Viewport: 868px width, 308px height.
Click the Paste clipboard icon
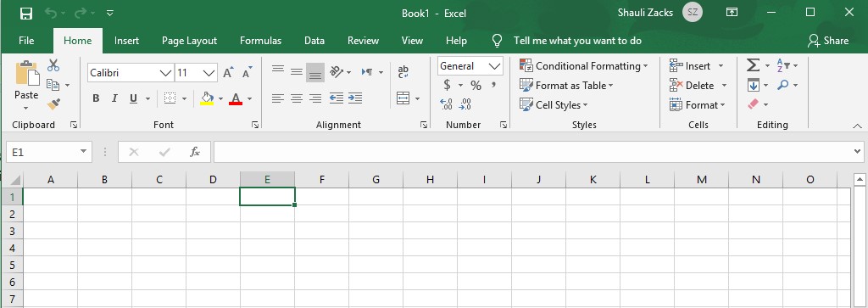click(26, 73)
